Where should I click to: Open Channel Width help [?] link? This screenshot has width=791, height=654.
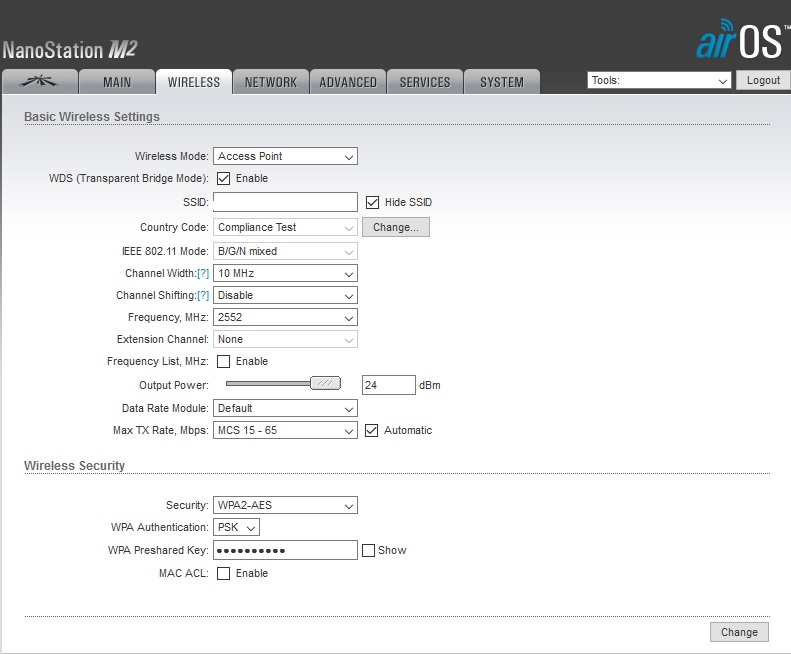click(203, 273)
